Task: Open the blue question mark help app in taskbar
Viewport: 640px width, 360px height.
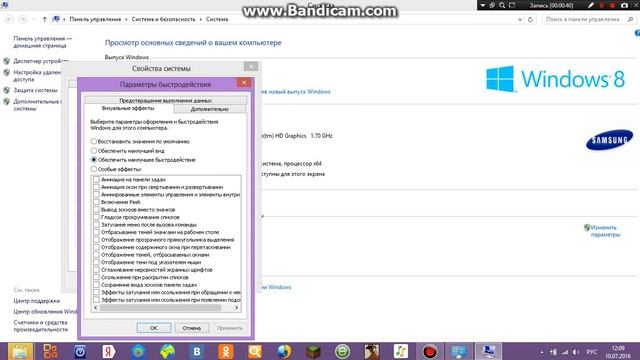Action: pos(80,351)
